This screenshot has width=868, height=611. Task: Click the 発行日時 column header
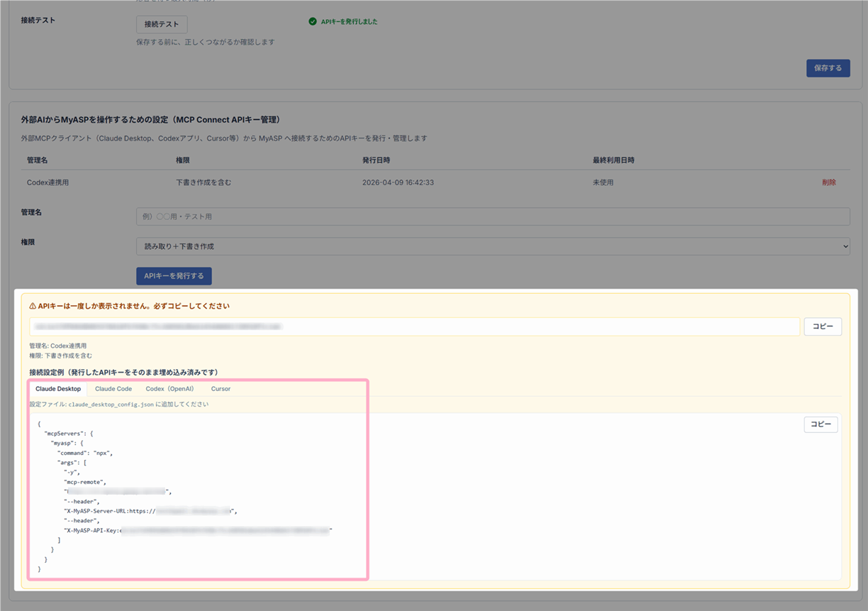376,160
